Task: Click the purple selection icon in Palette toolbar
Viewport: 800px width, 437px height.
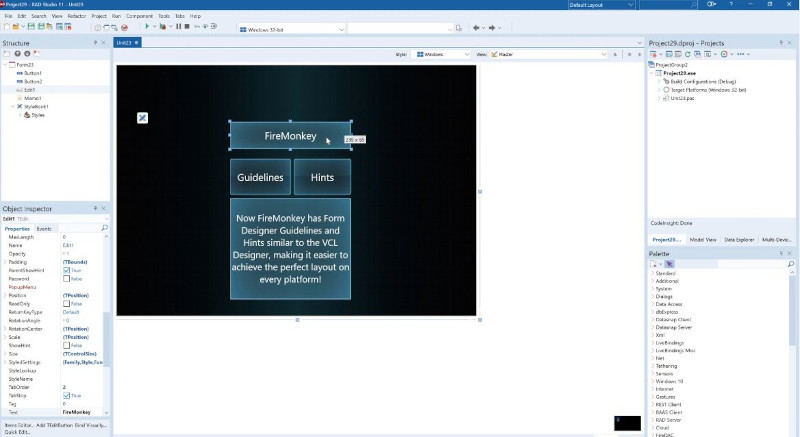Action: coord(669,264)
